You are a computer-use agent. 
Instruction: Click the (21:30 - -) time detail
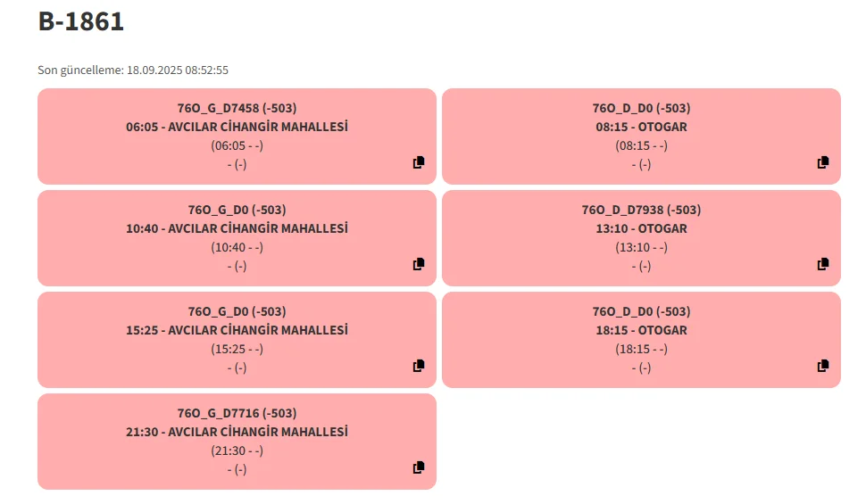(x=237, y=450)
